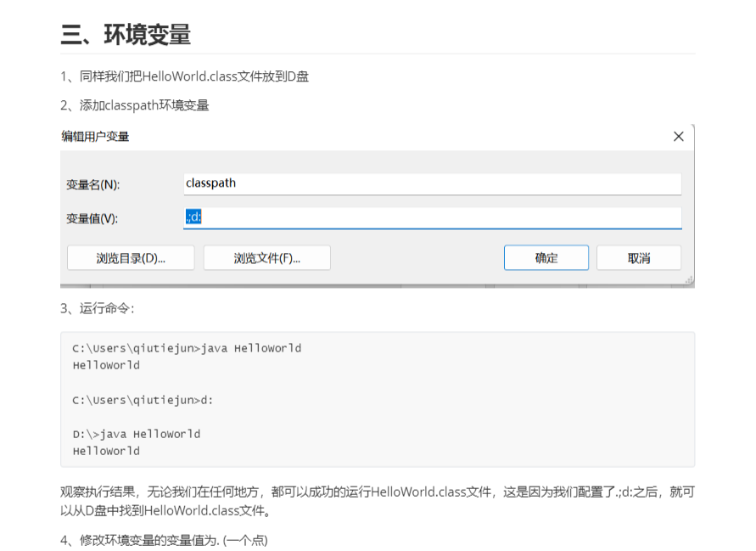Click the 编辑用户变量 dialog title
The image size is (756, 551).
pos(95,137)
